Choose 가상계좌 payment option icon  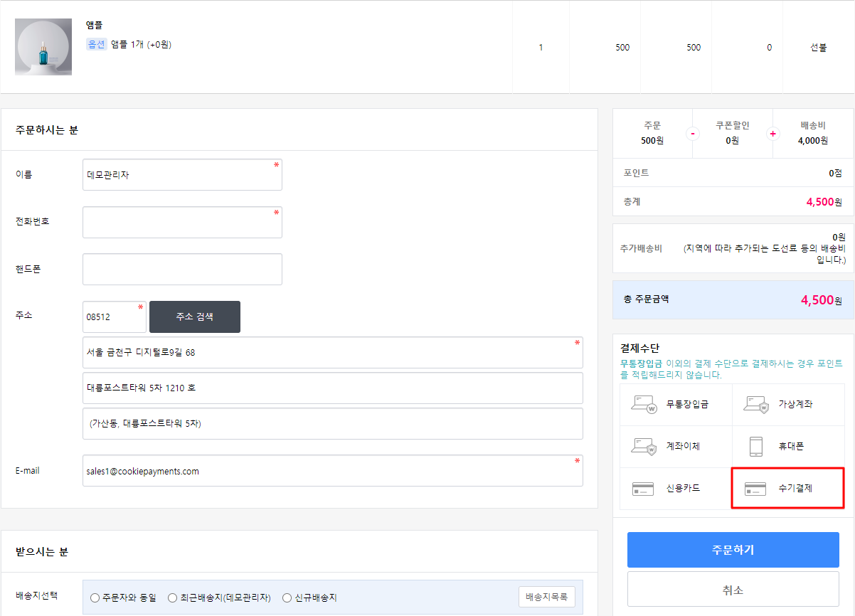click(755, 405)
